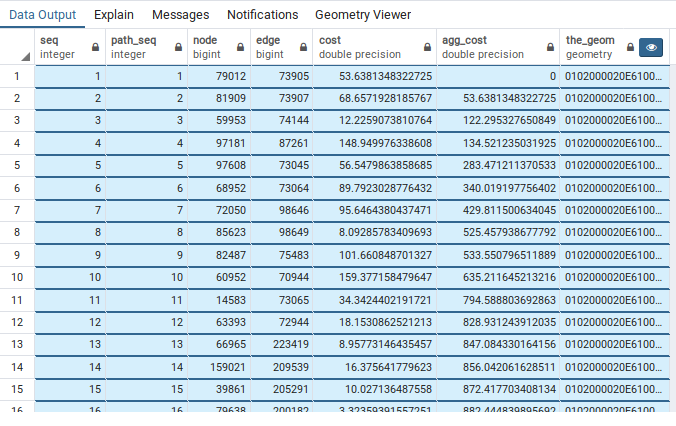Click cost cell 53.6381348322725

coord(375,76)
